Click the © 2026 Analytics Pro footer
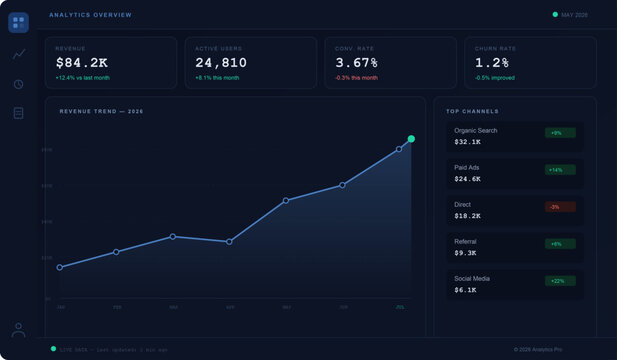The image size is (617, 360). point(538,349)
